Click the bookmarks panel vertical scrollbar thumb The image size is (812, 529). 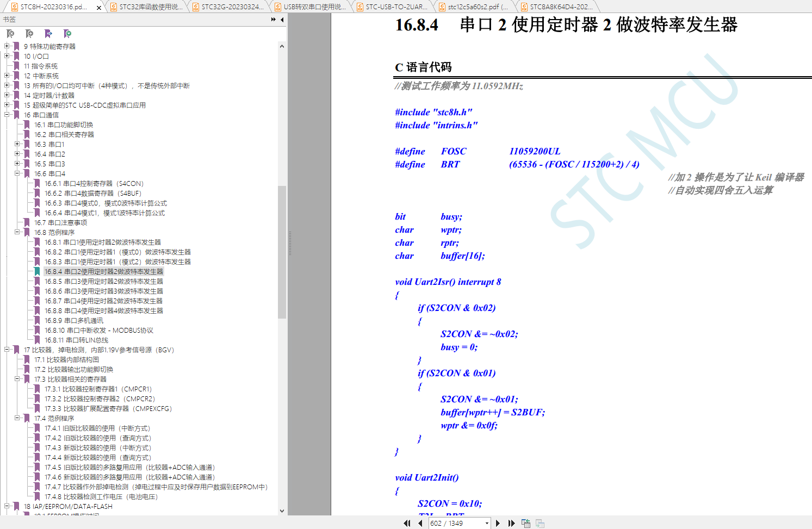click(x=282, y=252)
